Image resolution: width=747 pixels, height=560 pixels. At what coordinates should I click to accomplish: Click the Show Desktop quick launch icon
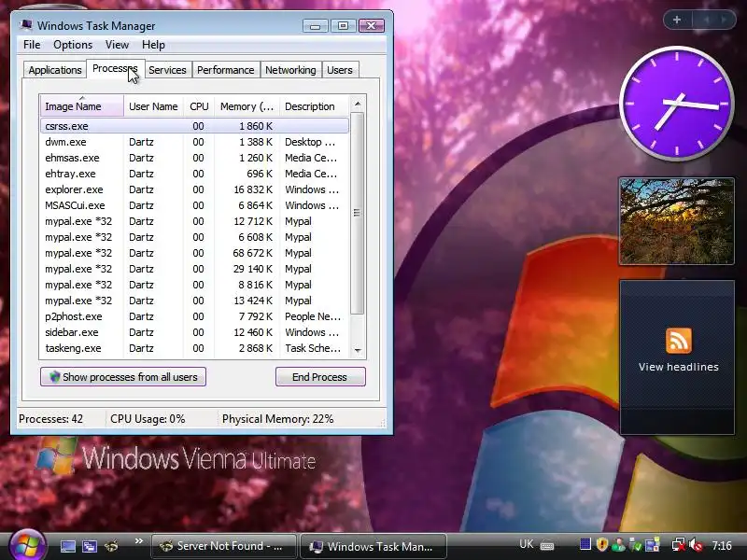(x=67, y=546)
